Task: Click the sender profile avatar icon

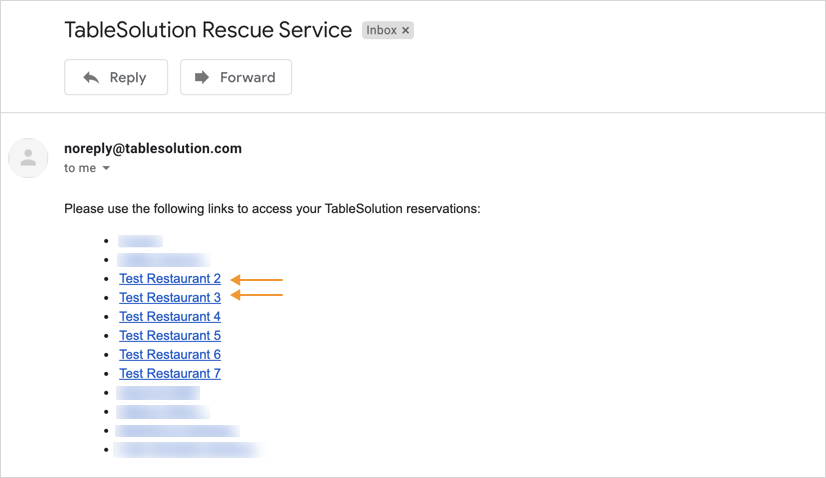Action: [28, 158]
